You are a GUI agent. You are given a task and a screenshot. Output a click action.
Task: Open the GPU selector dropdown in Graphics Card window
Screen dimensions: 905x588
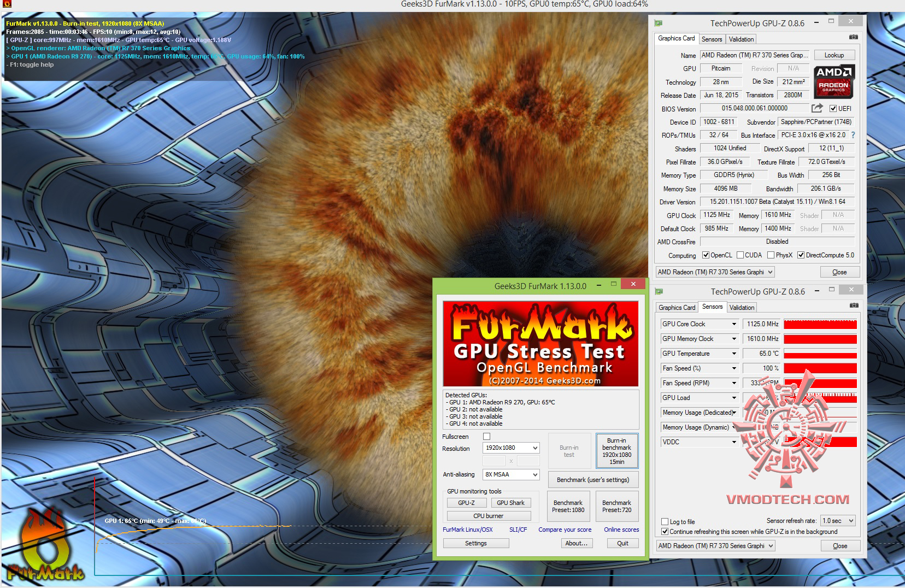[715, 272]
